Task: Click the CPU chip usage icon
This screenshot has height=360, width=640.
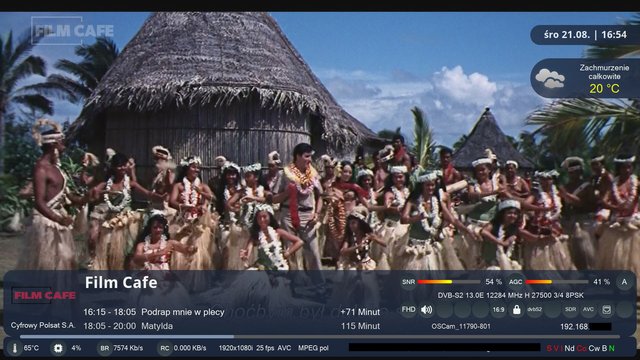Action: pos(58,348)
